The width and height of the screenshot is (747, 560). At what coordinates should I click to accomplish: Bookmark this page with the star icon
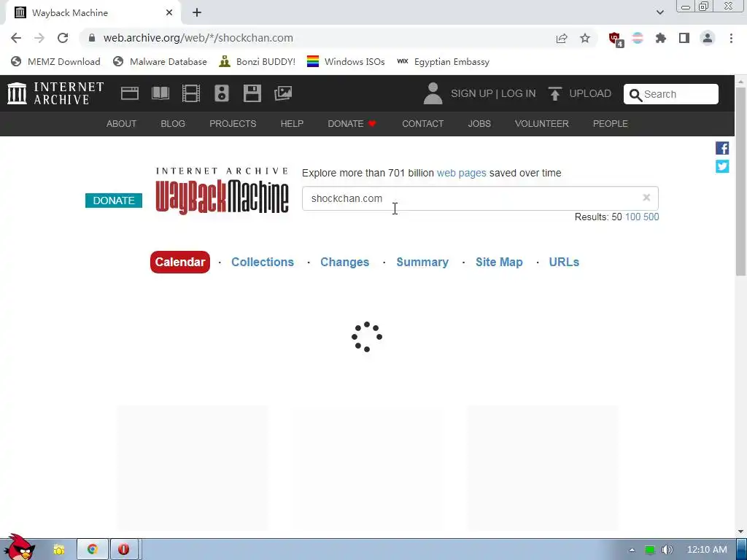tap(585, 38)
